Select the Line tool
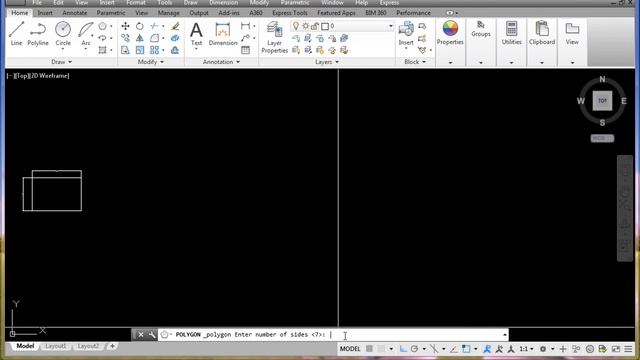640x360 pixels. tap(16, 33)
